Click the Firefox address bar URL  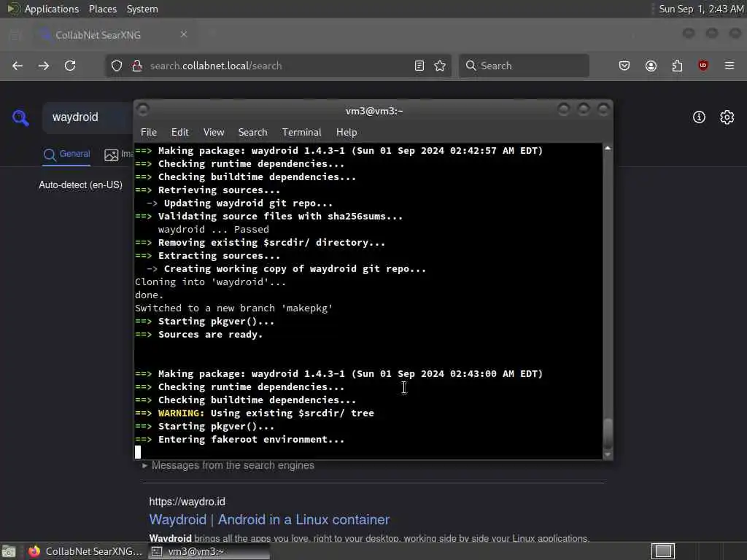tap(276, 66)
